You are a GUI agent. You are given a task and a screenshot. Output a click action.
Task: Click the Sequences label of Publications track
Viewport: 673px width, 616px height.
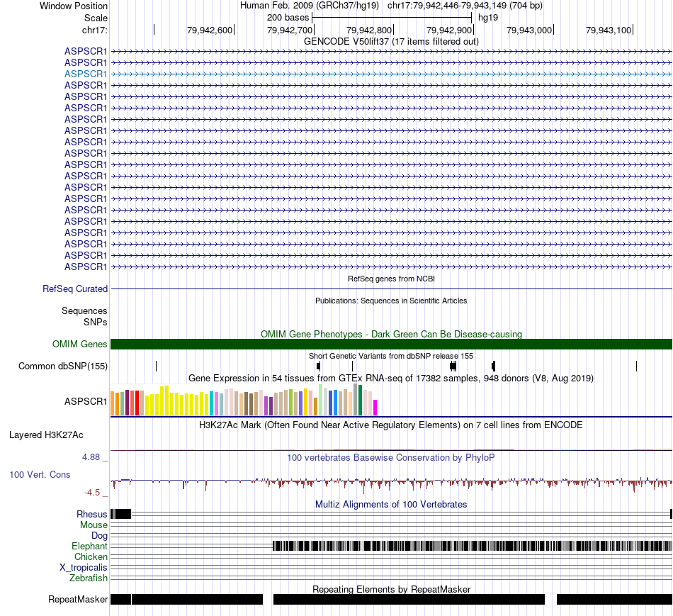[x=84, y=310]
